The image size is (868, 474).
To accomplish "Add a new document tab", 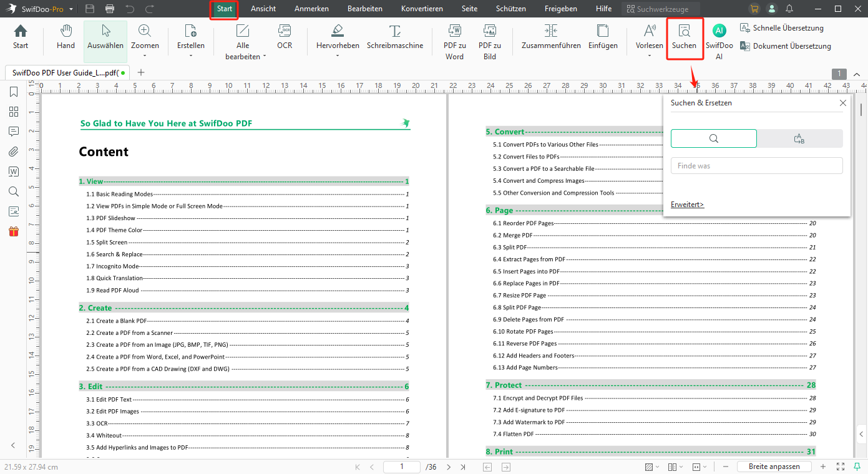I will 141,72.
